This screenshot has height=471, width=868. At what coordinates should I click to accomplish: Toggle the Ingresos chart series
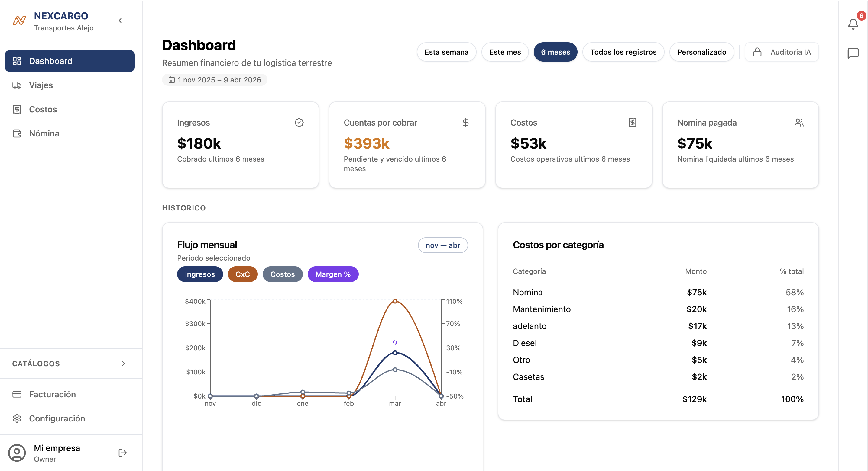(x=200, y=274)
